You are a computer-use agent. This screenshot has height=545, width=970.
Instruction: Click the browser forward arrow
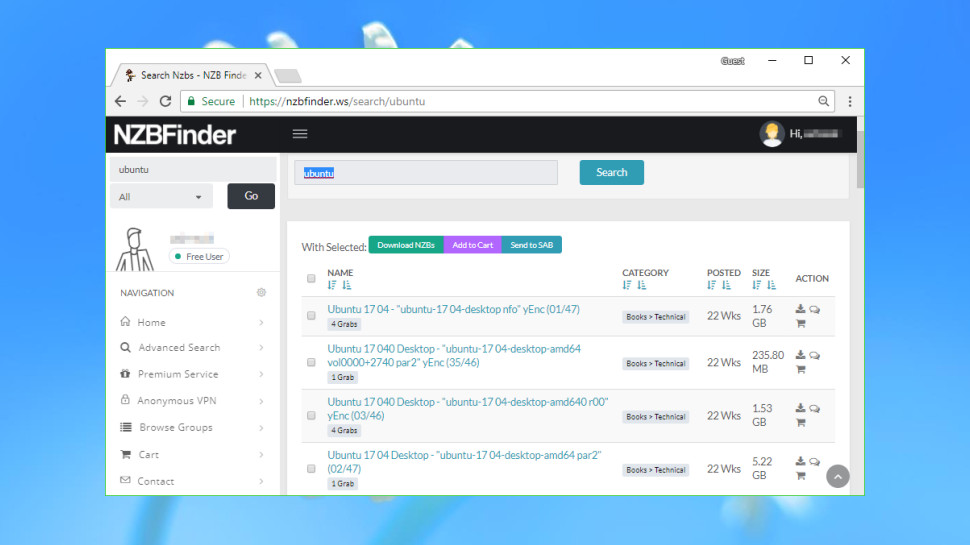point(143,101)
